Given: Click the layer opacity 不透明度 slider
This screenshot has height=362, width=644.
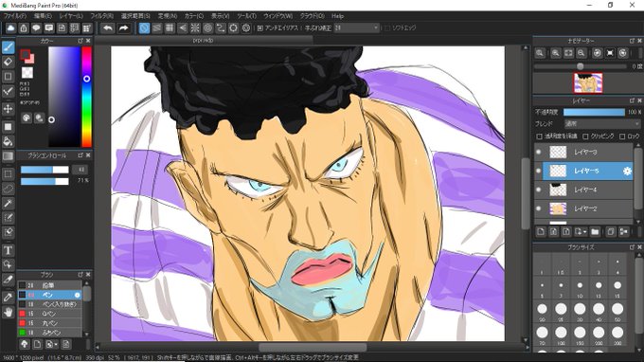Looking at the screenshot, I should tap(594, 112).
